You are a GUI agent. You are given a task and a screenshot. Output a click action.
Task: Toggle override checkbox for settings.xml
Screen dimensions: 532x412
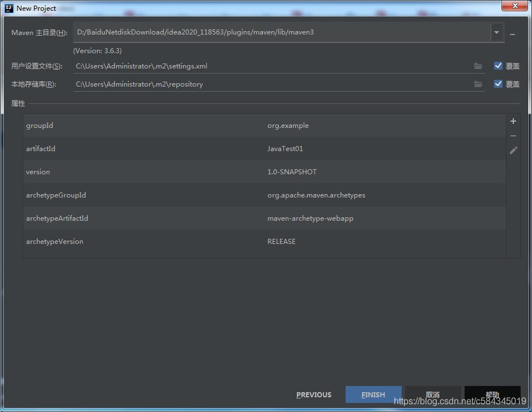point(498,66)
